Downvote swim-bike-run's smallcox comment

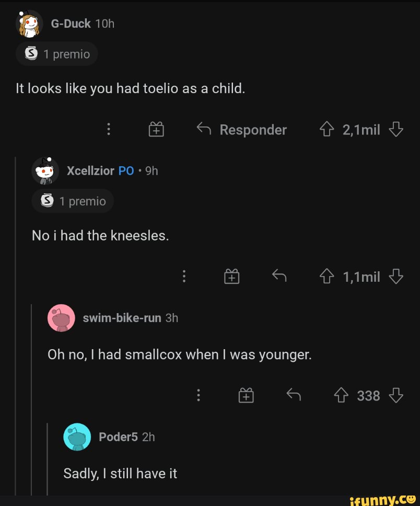click(396, 396)
